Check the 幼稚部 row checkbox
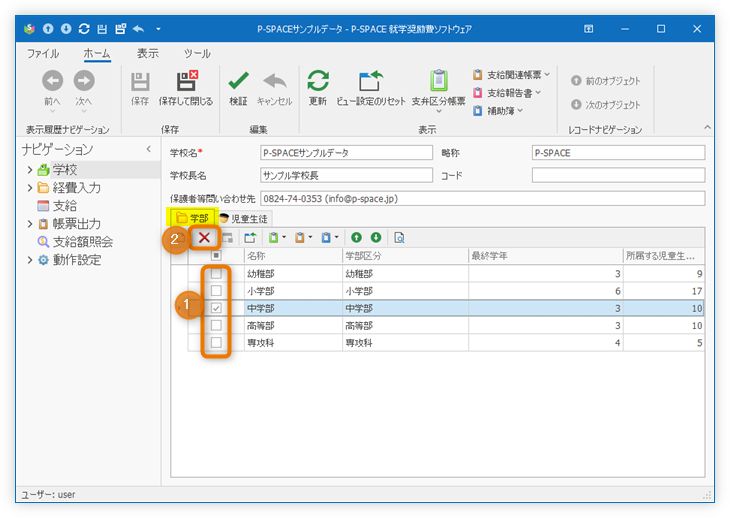This screenshot has height=518, width=730. click(x=216, y=274)
